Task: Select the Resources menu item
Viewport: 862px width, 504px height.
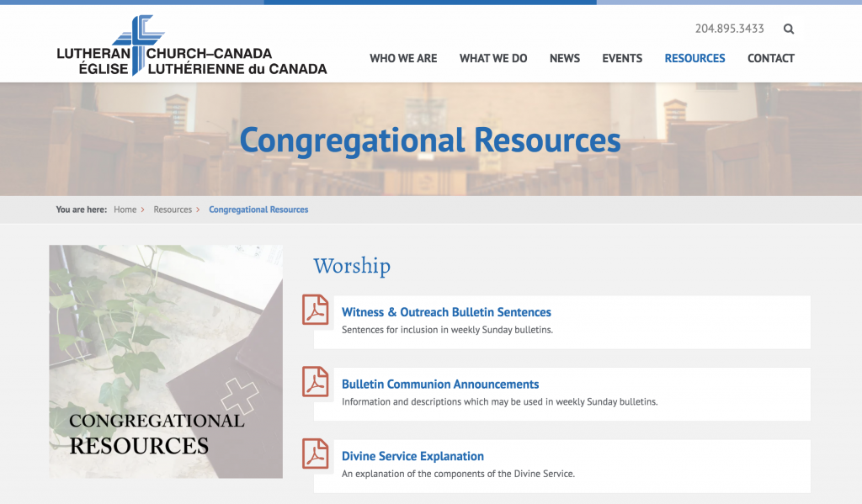Action: point(694,58)
